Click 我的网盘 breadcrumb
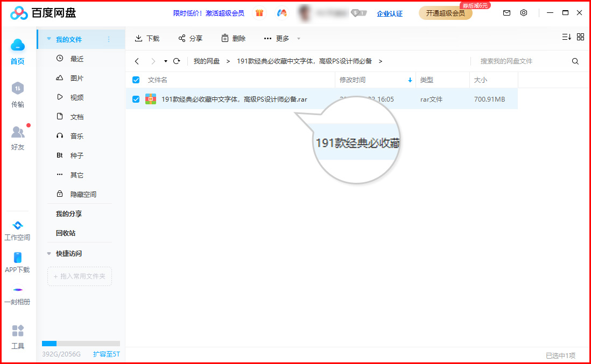Viewport: 591px width, 364px height. click(x=207, y=61)
